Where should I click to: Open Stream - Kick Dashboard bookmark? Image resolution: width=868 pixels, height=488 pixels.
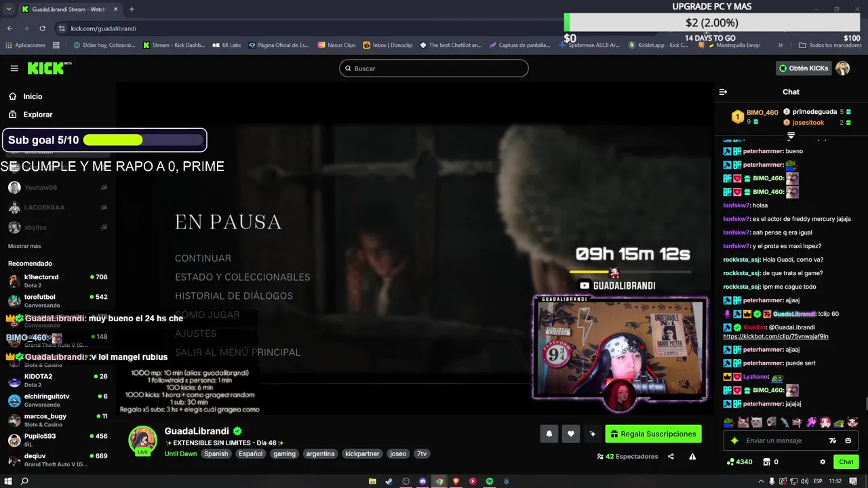[x=174, y=45]
